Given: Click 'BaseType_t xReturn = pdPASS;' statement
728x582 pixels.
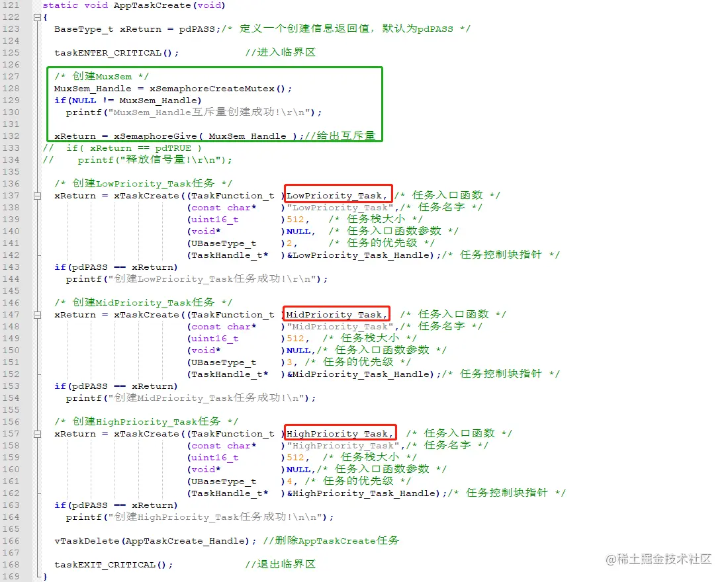Looking at the screenshot, I should pyautogui.click(x=138, y=29).
